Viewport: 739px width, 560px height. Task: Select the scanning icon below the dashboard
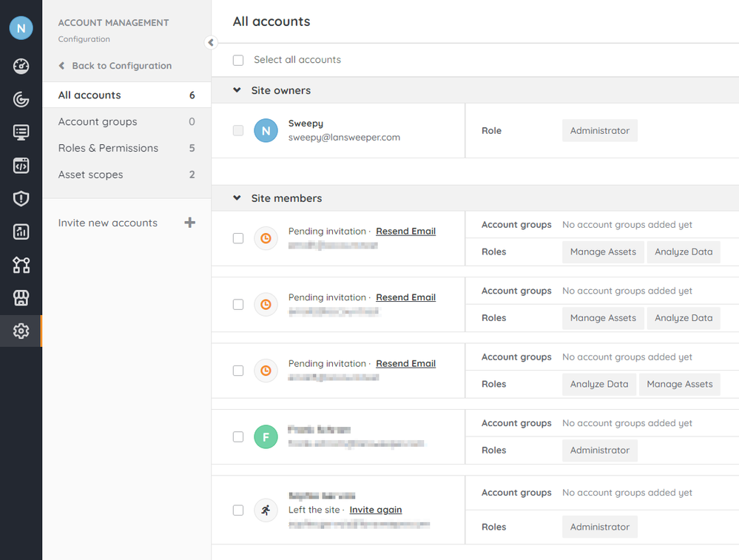[x=21, y=99]
